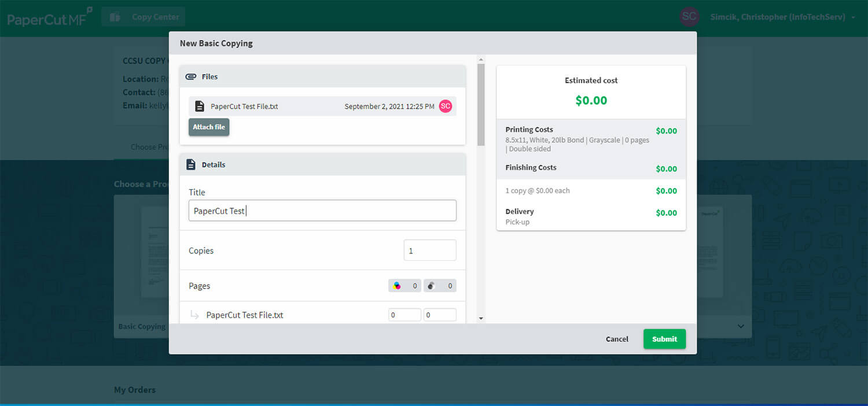Click the dialog vertical scrollbar thumb
The height and width of the screenshot is (406, 868).
coord(481,104)
